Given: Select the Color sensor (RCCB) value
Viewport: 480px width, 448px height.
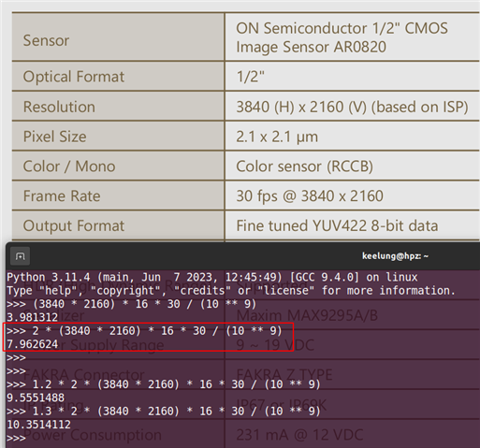Looking at the screenshot, I should coord(304,166).
